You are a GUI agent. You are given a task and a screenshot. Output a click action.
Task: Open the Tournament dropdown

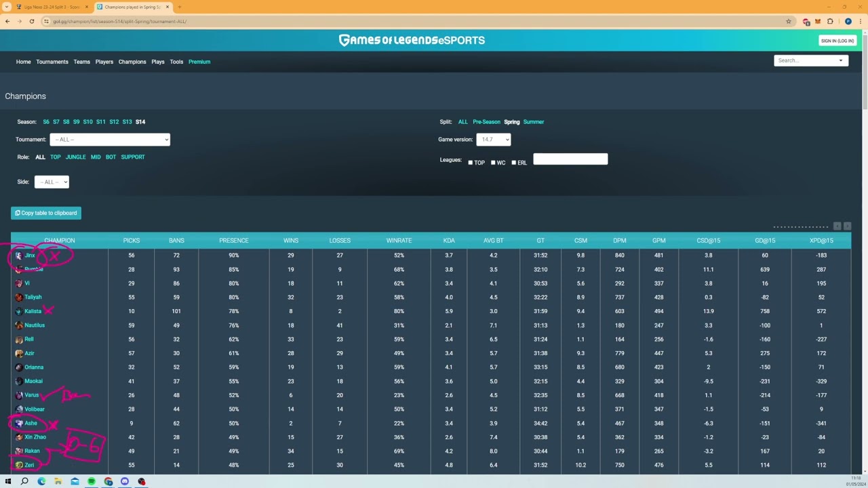pyautogui.click(x=110, y=140)
